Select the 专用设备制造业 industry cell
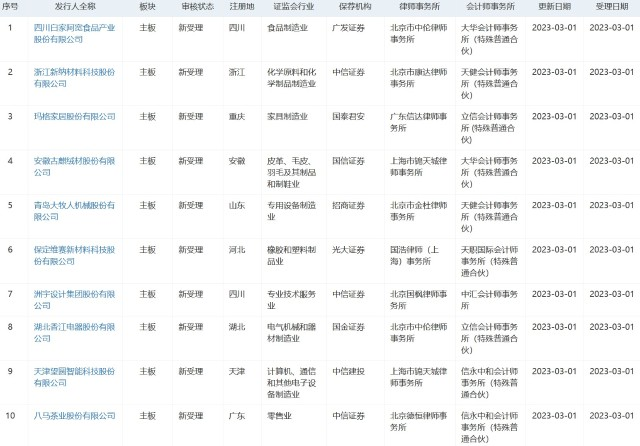 point(291,211)
